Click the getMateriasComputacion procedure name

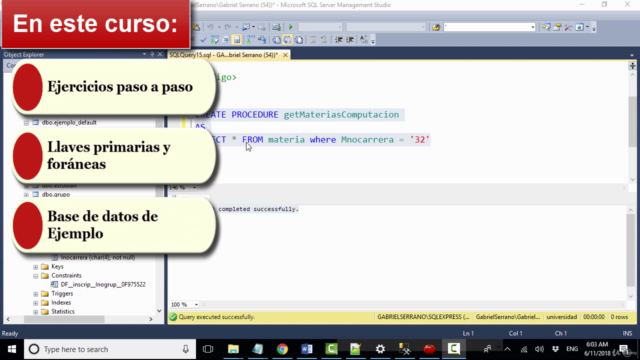341,115
